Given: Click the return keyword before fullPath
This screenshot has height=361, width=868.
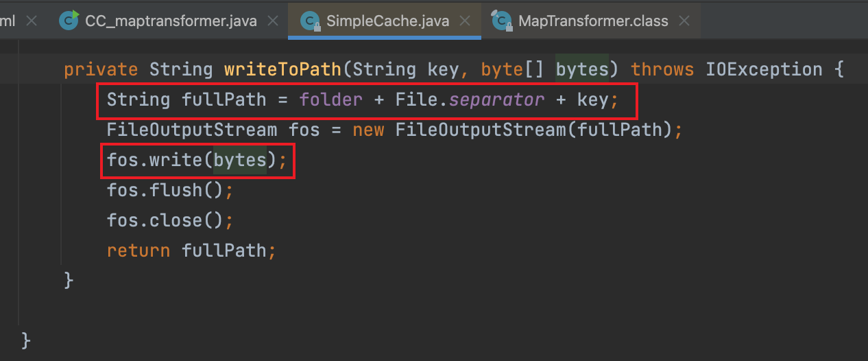Looking at the screenshot, I should 138,251.
